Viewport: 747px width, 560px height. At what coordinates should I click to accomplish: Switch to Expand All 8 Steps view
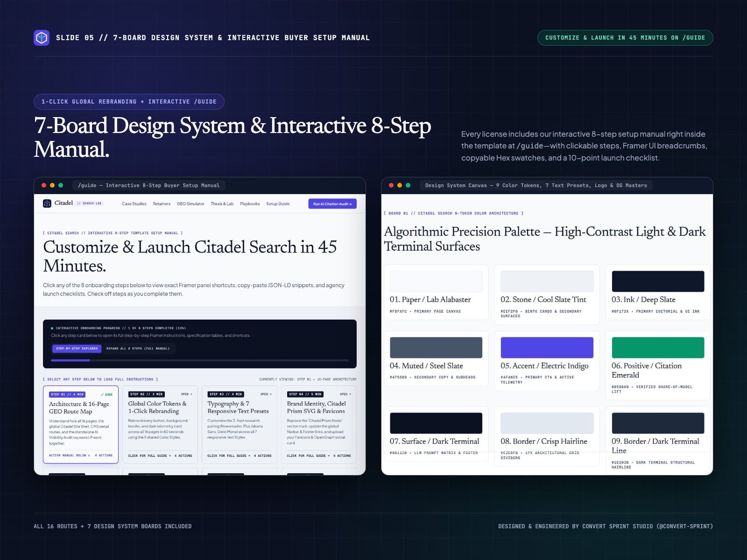coord(138,349)
